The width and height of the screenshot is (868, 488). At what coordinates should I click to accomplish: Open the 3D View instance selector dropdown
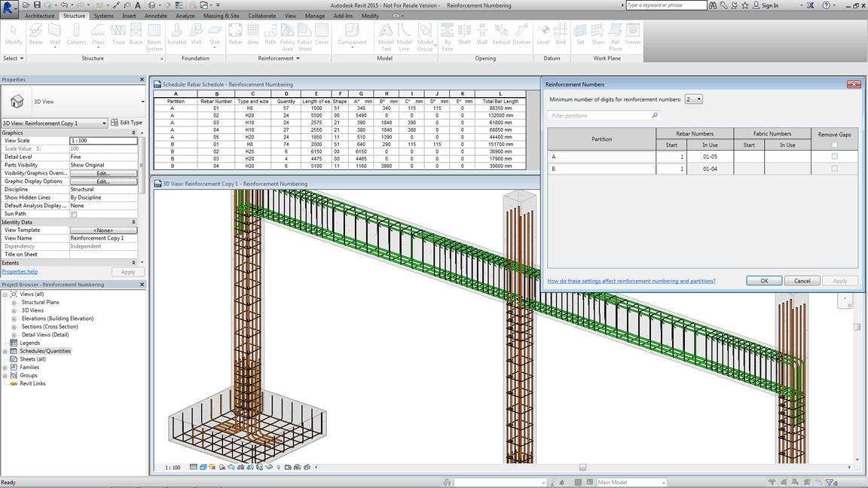(54, 123)
